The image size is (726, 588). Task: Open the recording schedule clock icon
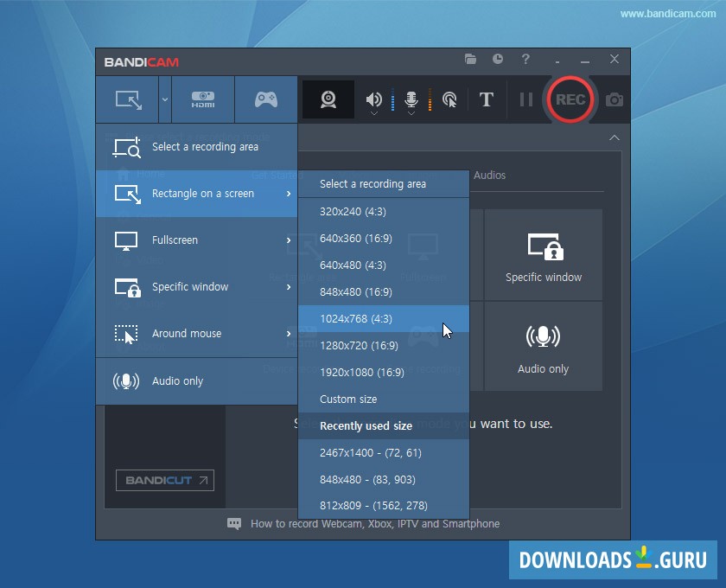tap(498, 60)
